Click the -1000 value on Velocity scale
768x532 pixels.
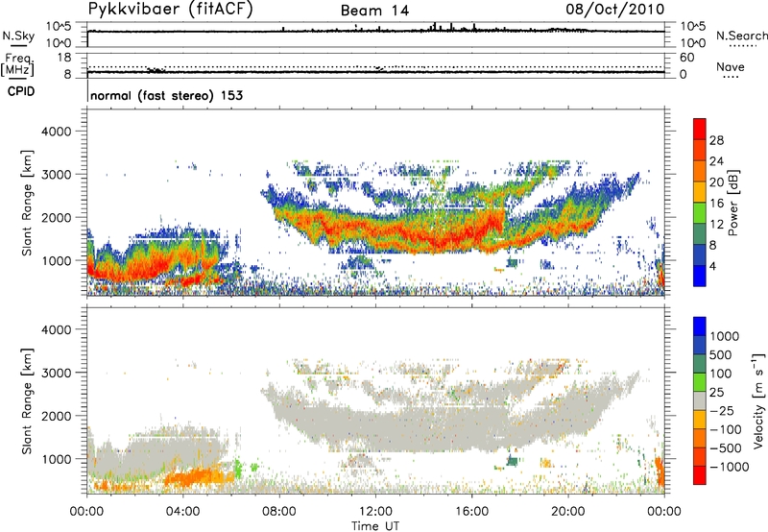[x=729, y=467]
